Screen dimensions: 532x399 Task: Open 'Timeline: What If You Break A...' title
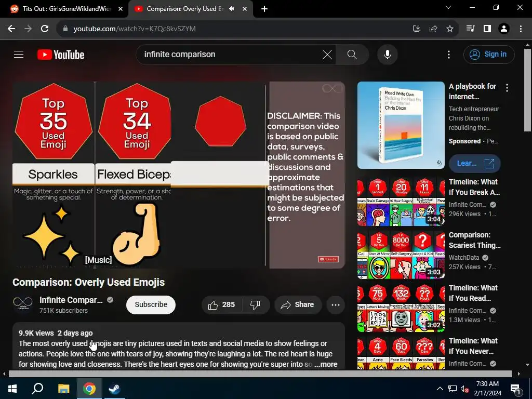click(x=474, y=187)
